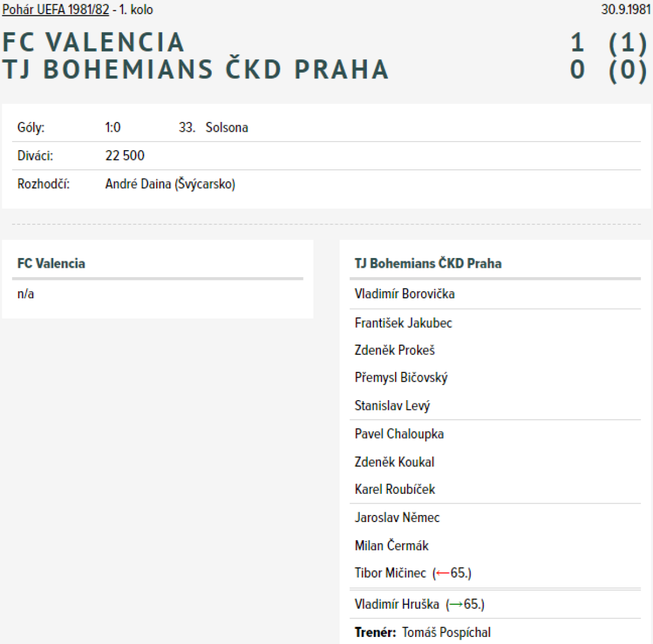Click goal scorer Solsona

coord(227,127)
